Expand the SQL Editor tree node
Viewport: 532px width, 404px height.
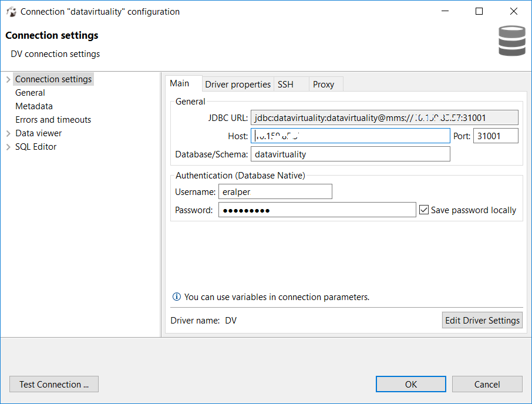click(x=8, y=147)
